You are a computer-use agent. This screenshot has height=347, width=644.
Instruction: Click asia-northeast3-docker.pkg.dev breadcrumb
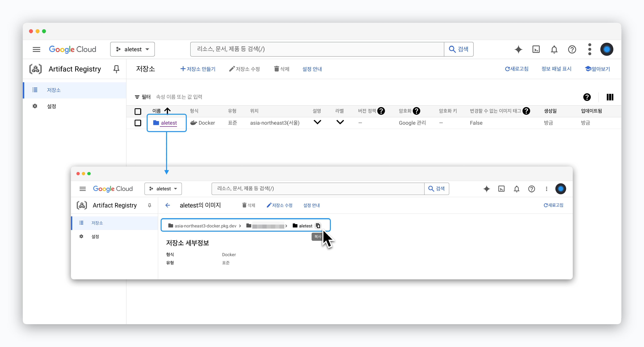coord(202,226)
